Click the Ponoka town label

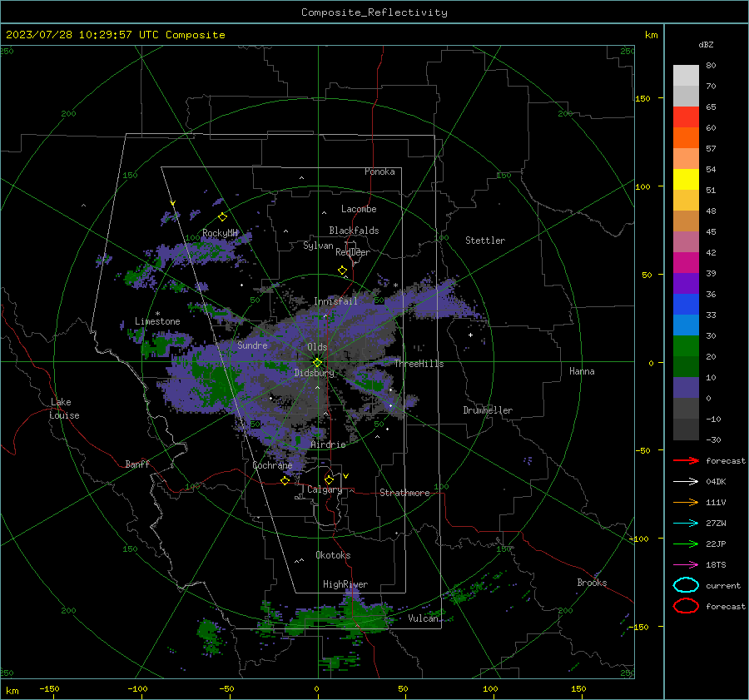[379, 171]
